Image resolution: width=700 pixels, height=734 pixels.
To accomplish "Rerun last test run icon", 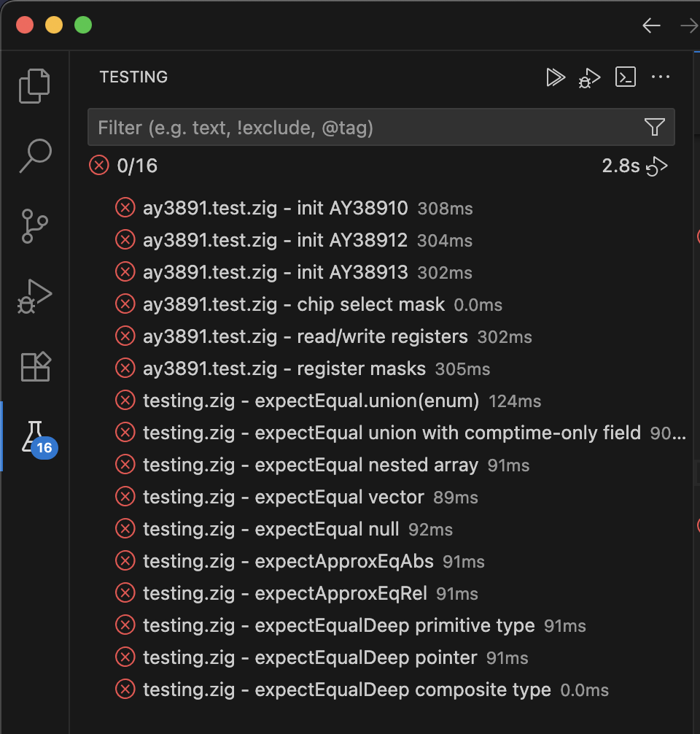I will 658,166.
